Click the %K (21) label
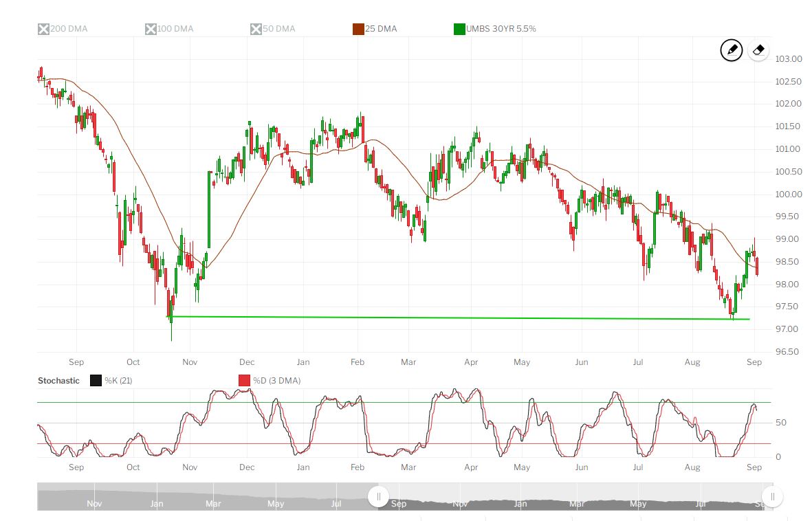 tap(118, 381)
